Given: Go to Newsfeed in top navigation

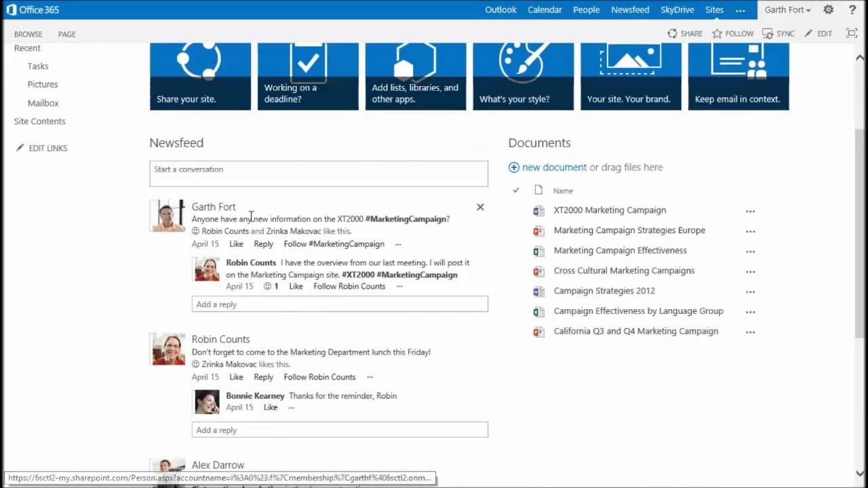Looking at the screenshot, I should coord(630,9).
